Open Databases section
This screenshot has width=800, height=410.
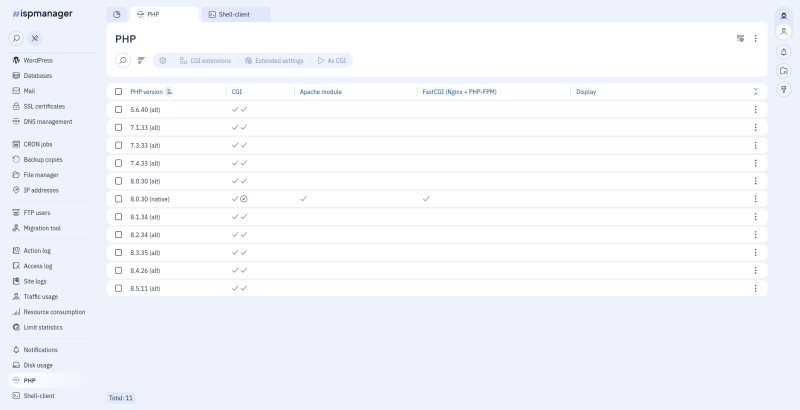point(38,75)
